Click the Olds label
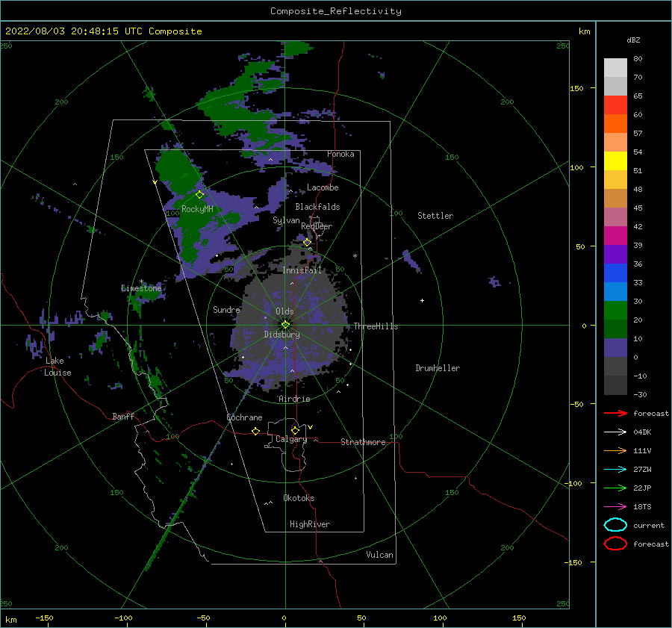Viewport: 672px width, 628px height. (x=284, y=311)
